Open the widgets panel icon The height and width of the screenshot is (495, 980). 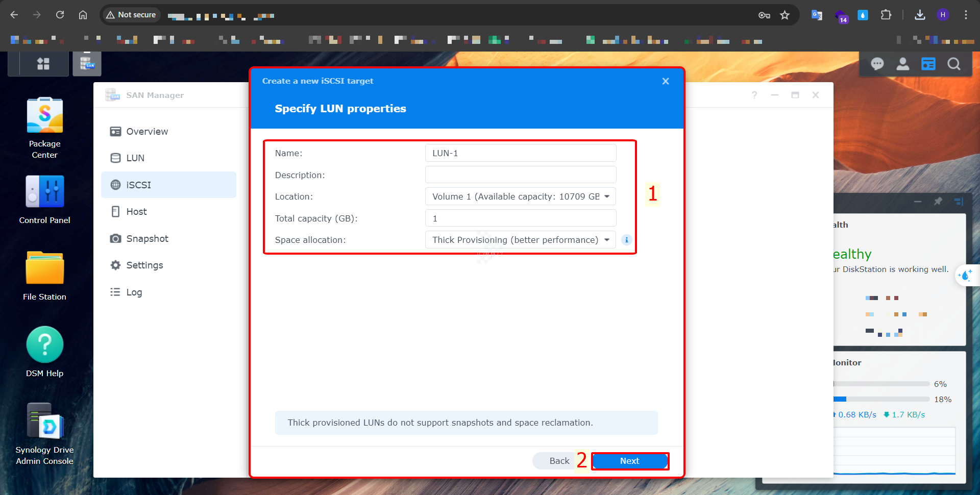click(928, 64)
